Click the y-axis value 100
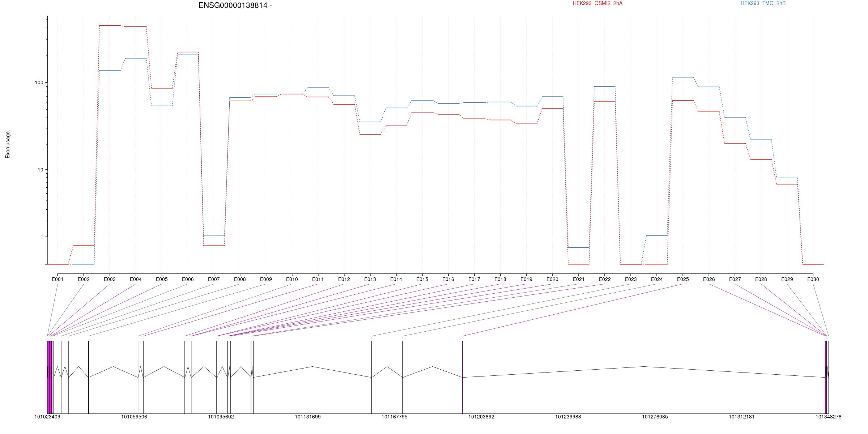 (x=39, y=82)
